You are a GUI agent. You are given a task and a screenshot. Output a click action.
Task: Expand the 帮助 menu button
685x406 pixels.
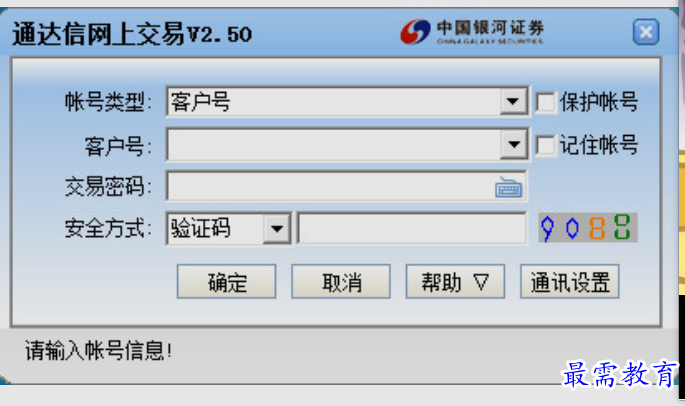click(455, 282)
